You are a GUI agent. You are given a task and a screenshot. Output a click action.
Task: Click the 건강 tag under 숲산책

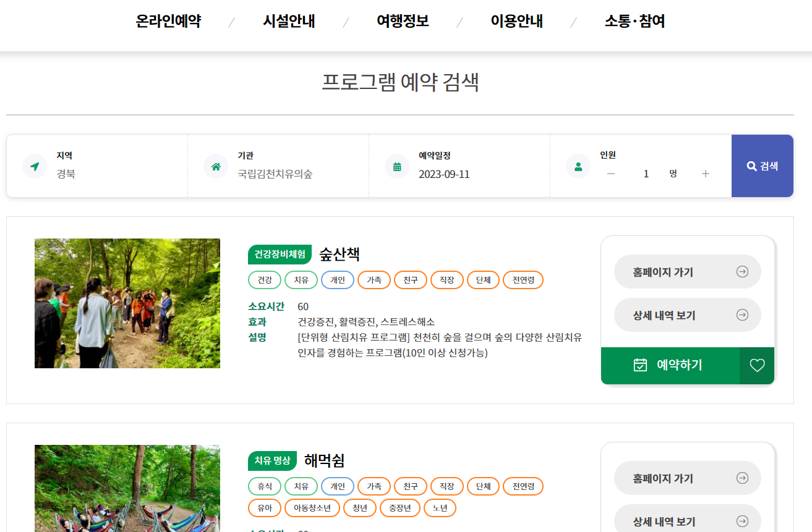pyautogui.click(x=265, y=280)
